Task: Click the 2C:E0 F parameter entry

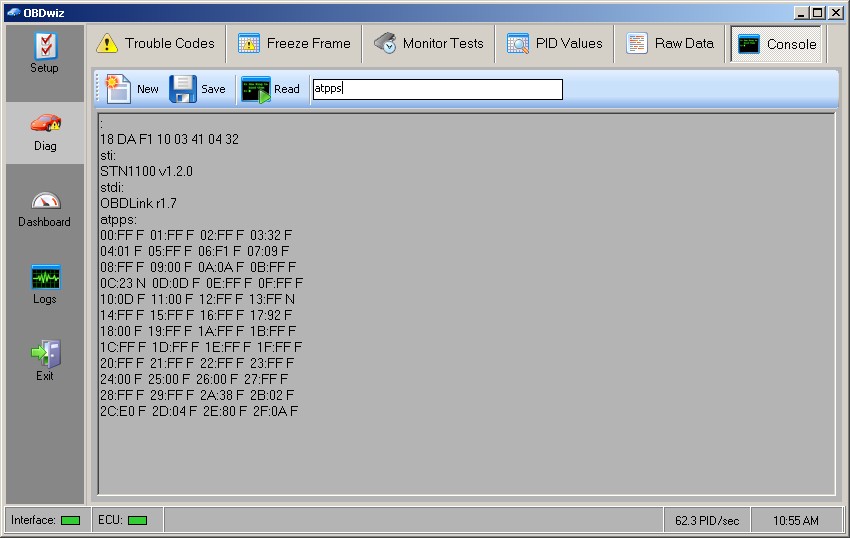Action: (x=123, y=411)
